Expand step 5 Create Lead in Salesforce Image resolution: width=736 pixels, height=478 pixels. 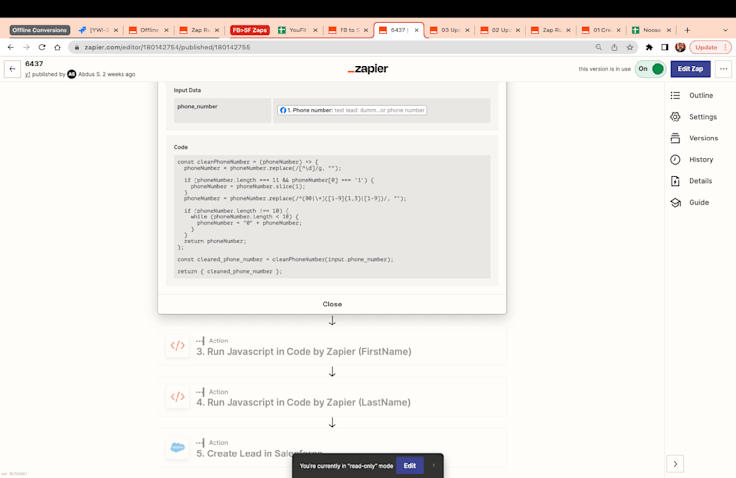click(332, 447)
